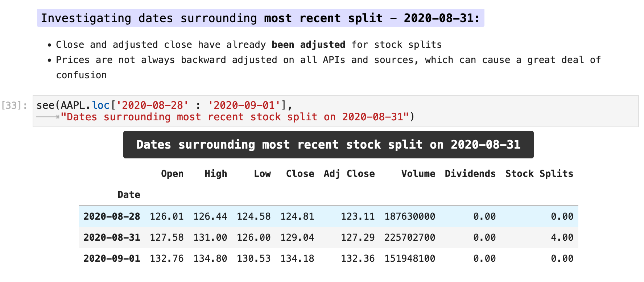Click the 'Date' index label

129,195
